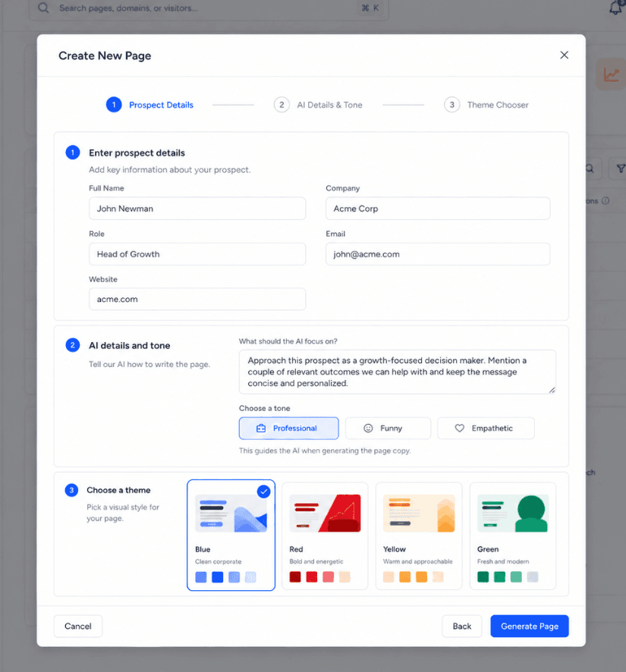Click the info icon next to 'ons' text
626x672 pixels.
[606, 200]
